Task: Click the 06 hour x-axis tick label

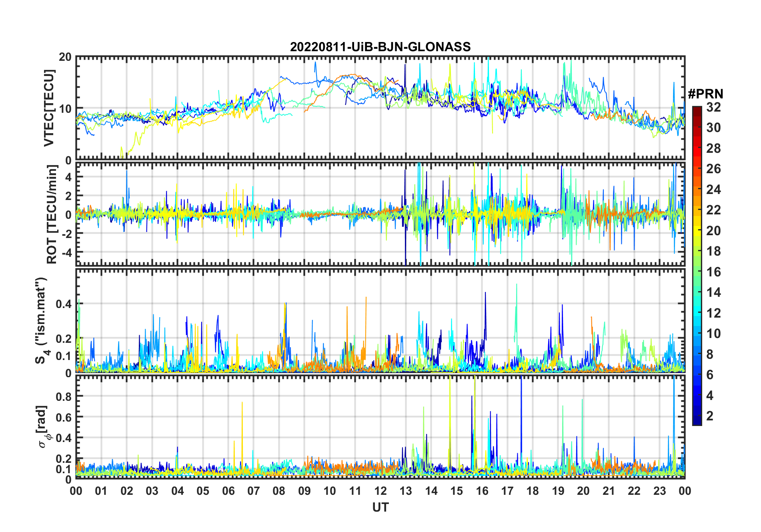Action: [x=228, y=491]
